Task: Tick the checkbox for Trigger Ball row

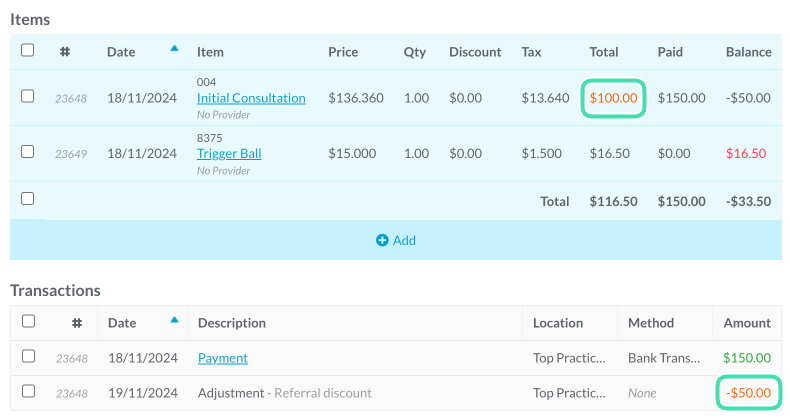Action: (x=28, y=152)
